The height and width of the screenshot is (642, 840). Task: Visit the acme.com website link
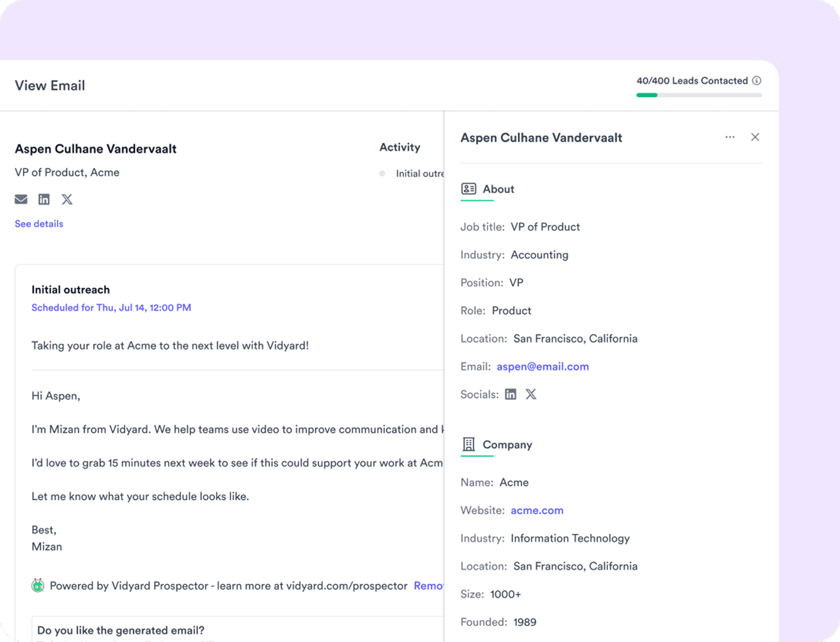(x=537, y=510)
